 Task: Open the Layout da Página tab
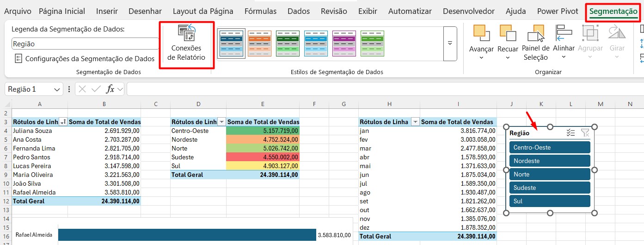(203, 11)
